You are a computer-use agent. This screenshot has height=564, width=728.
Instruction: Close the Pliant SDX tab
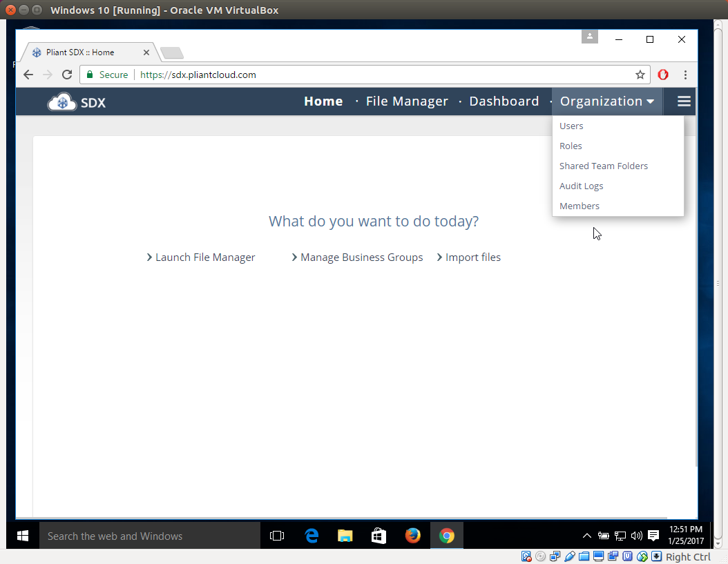point(146,52)
